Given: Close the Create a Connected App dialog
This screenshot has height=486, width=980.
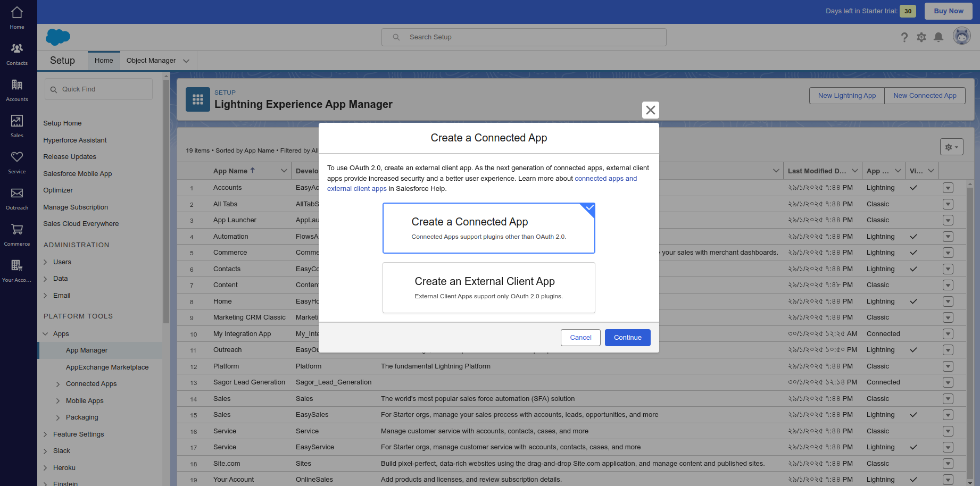Looking at the screenshot, I should 651,110.
